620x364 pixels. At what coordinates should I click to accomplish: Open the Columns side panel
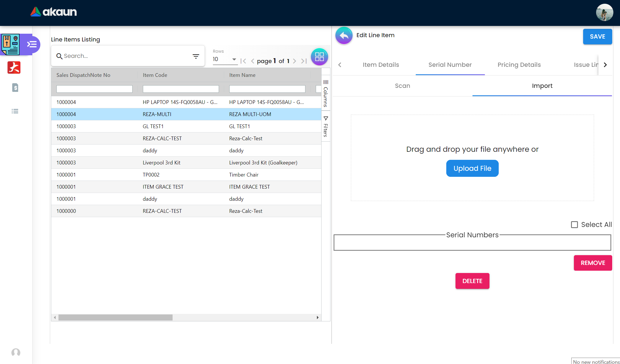[326, 94]
